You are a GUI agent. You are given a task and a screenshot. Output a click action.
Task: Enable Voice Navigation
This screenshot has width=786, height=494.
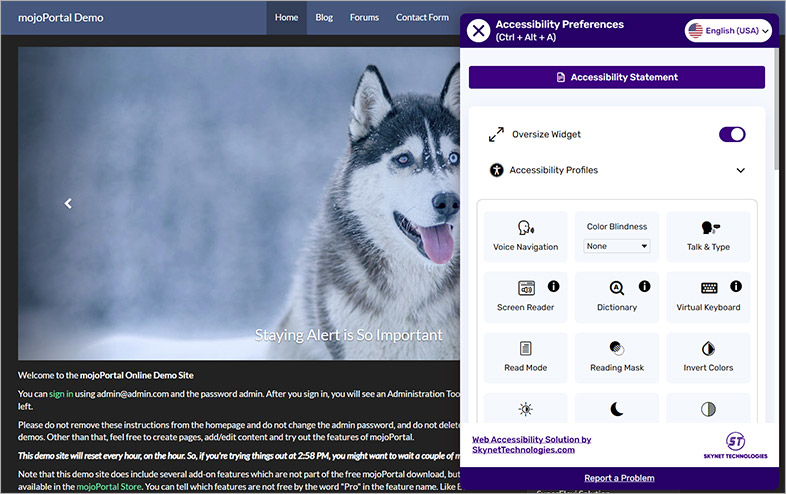[525, 236]
